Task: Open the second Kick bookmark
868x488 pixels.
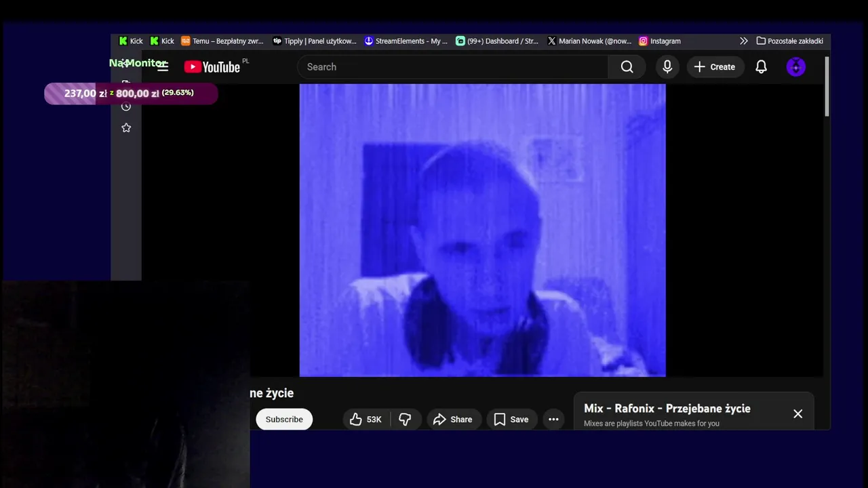Action: click(162, 41)
